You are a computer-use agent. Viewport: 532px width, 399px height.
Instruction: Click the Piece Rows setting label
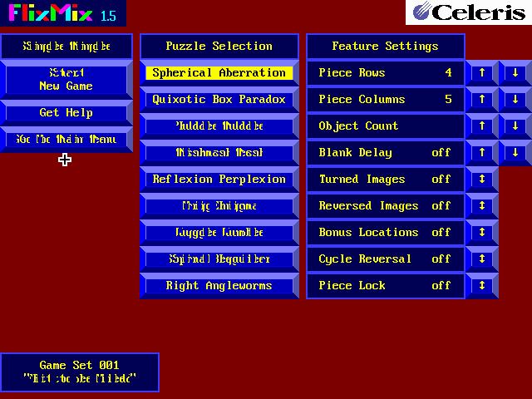pyautogui.click(x=352, y=72)
